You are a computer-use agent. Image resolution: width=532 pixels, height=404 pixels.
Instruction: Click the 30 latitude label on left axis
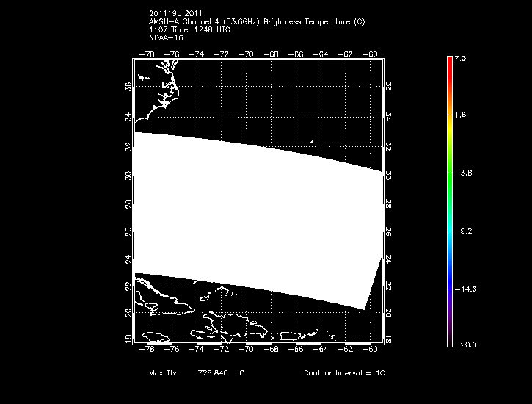[128, 176]
